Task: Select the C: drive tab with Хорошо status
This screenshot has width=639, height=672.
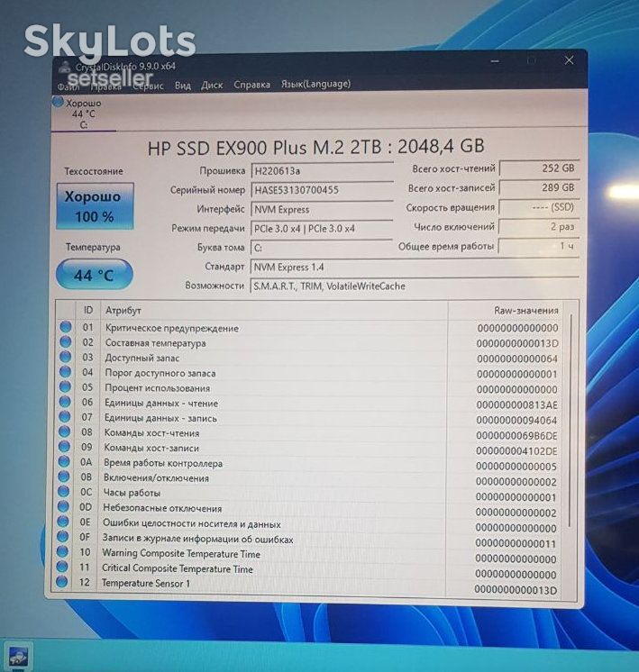Action: pos(83,114)
